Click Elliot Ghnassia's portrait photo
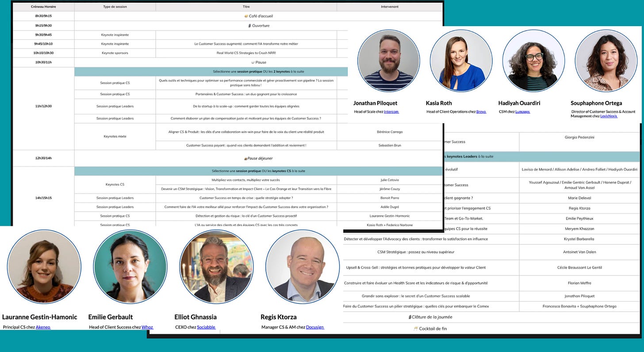The height and width of the screenshot is (352, 644). point(216,267)
